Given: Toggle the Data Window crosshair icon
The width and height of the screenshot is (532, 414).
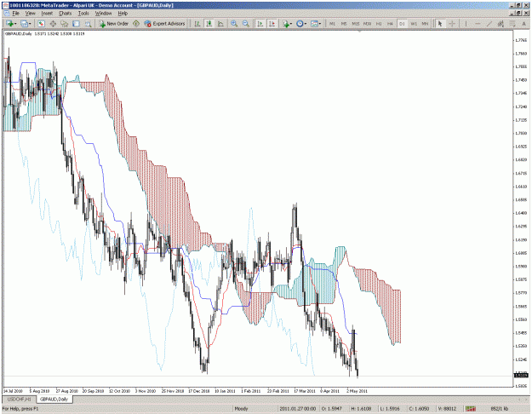Looking at the screenshot, I should (53, 24).
